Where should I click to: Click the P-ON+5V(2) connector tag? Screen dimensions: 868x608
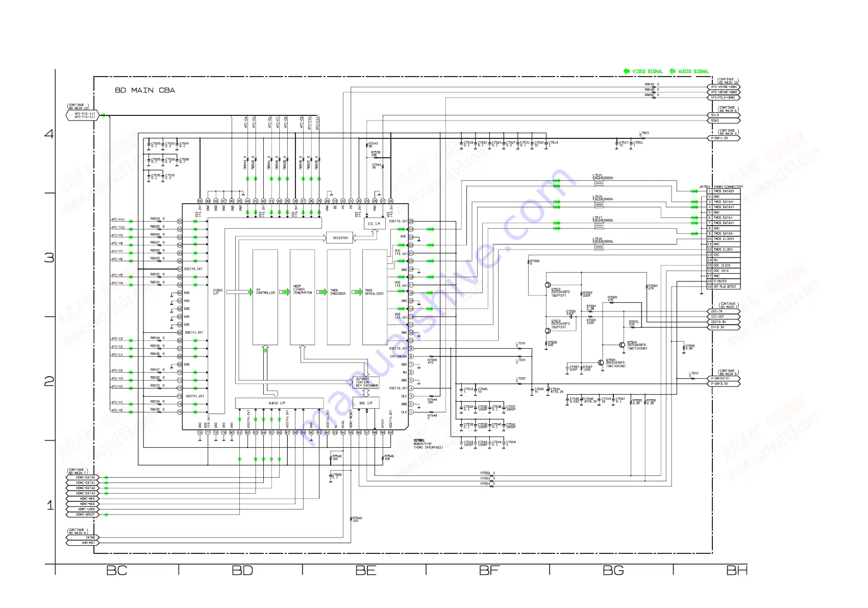pyautogui.click(x=724, y=378)
